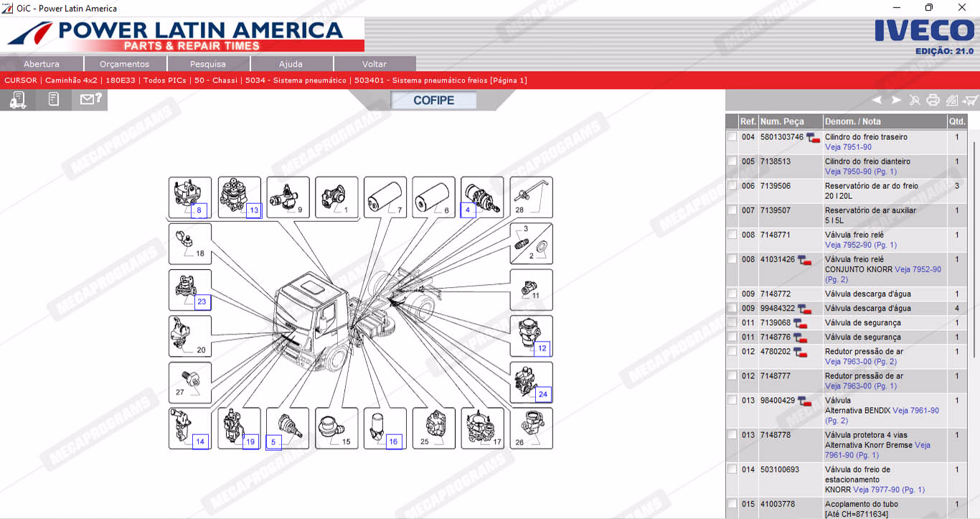
Task: Select callout 8 in the brake diagram
Action: (x=199, y=210)
